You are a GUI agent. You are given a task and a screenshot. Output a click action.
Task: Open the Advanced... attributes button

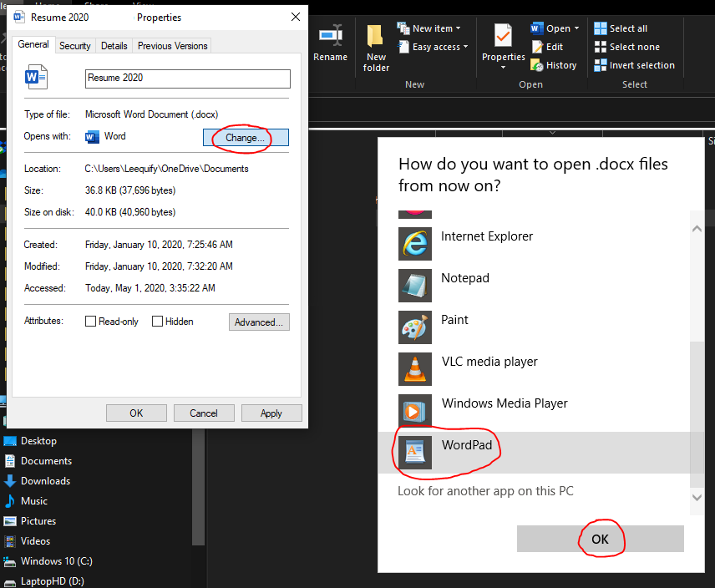coord(259,322)
